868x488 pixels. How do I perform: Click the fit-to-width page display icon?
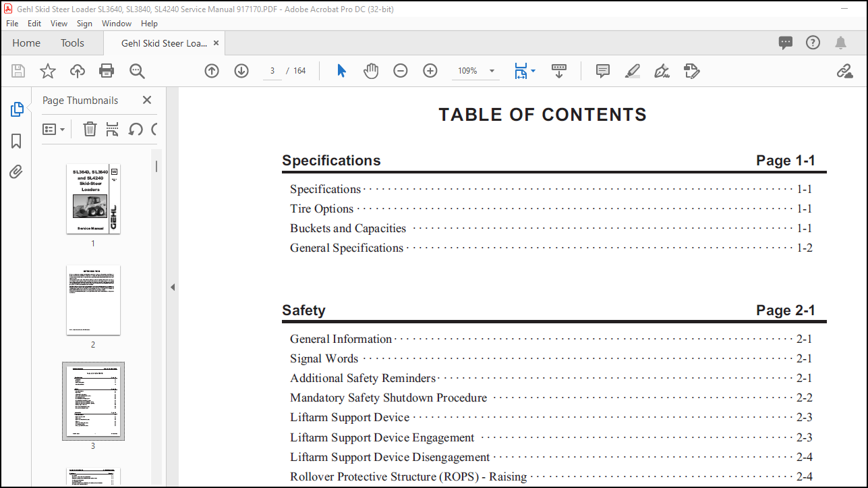tap(521, 71)
